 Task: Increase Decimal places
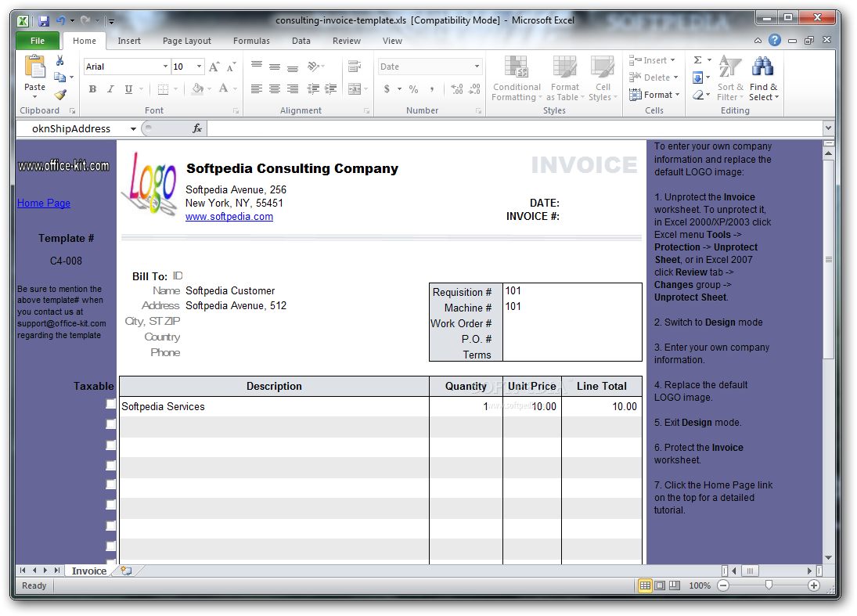point(457,89)
